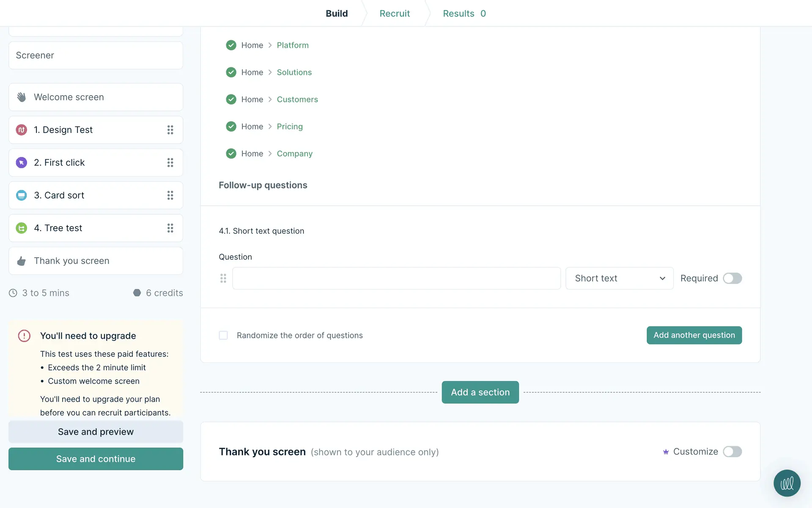Click Add another question button

[x=694, y=335]
